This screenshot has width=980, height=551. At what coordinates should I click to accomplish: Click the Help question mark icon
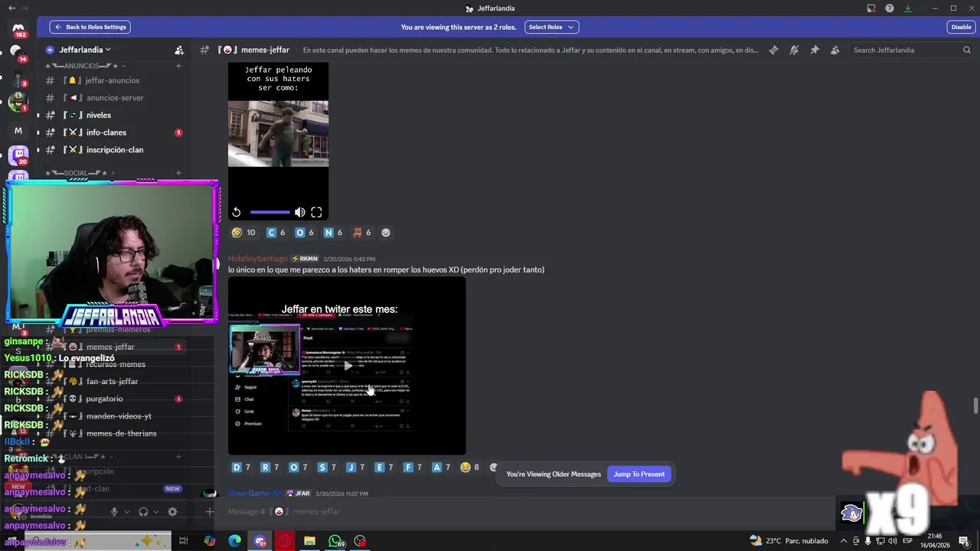click(x=890, y=8)
